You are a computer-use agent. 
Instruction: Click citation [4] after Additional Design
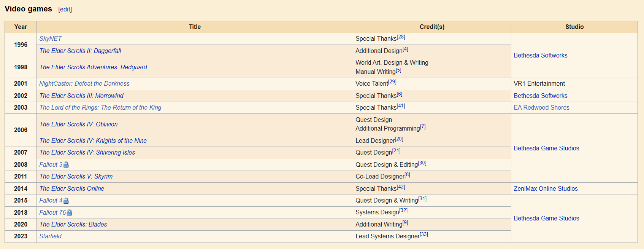tap(405, 49)
